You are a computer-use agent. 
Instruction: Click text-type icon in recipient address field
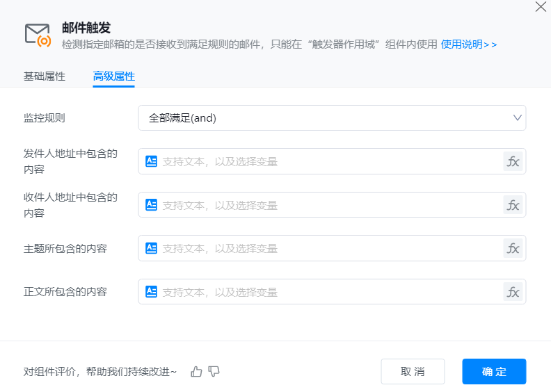pyautogui.click(x=151, y=205)
